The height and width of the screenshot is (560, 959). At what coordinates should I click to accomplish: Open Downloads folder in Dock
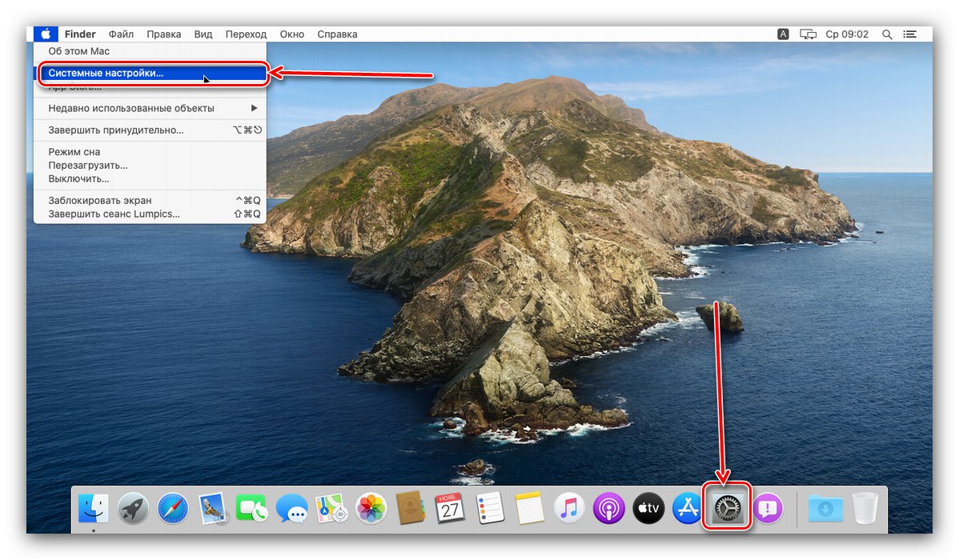(825, 508)
